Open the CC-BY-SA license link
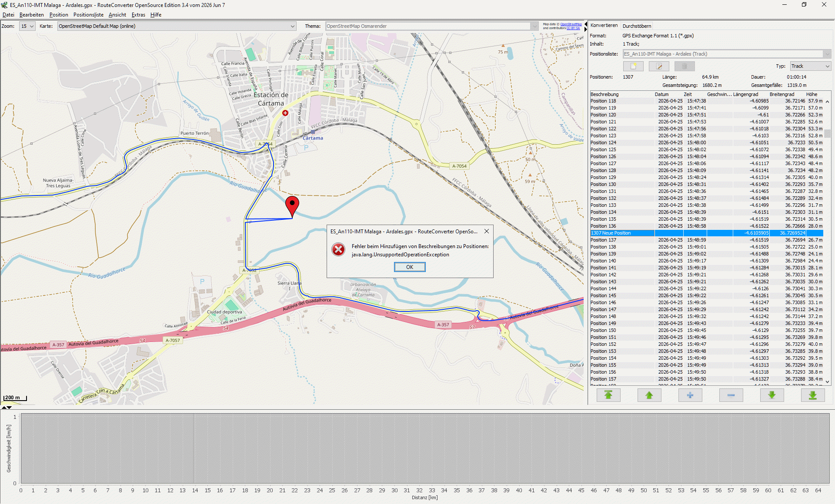835x504 pixels. pos(573,28)
